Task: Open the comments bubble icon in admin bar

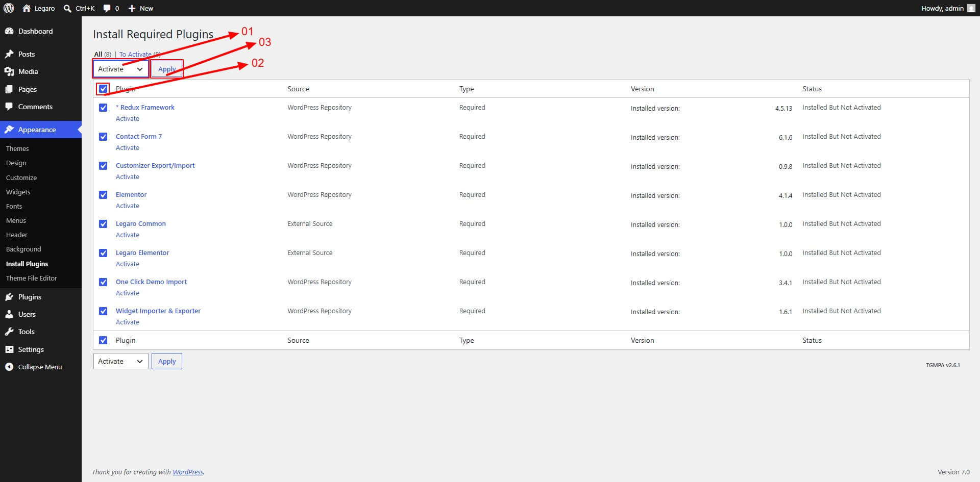Action: (x=107, y=9)
